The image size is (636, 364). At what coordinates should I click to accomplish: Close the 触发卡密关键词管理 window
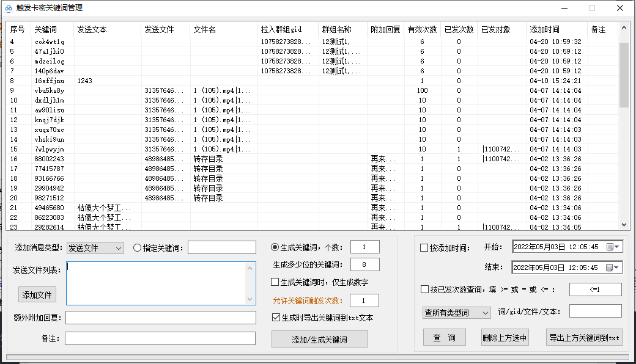click(x=619, y=8)
